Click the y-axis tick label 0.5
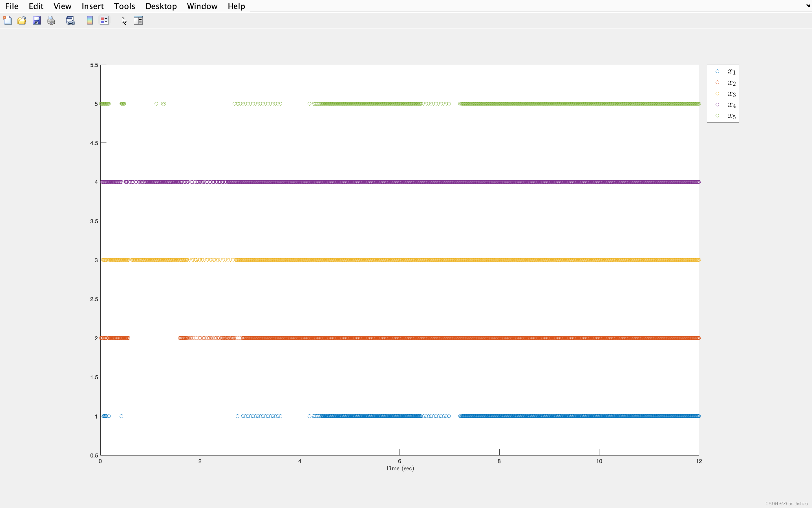 94,456
